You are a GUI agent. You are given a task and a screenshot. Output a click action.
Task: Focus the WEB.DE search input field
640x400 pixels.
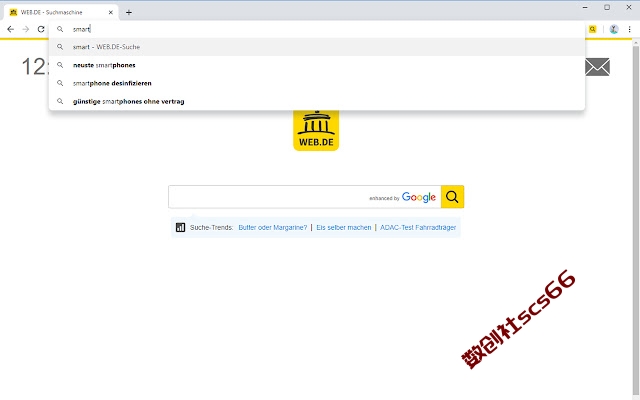click(304, 197)
